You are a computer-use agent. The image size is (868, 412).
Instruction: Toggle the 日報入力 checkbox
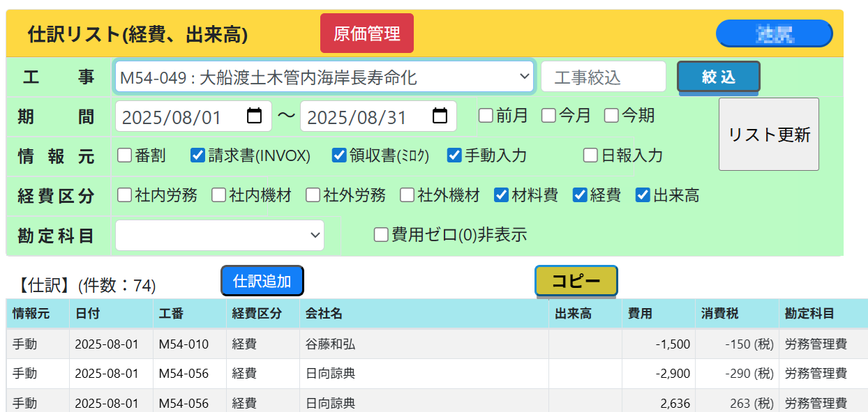point(590,155)
